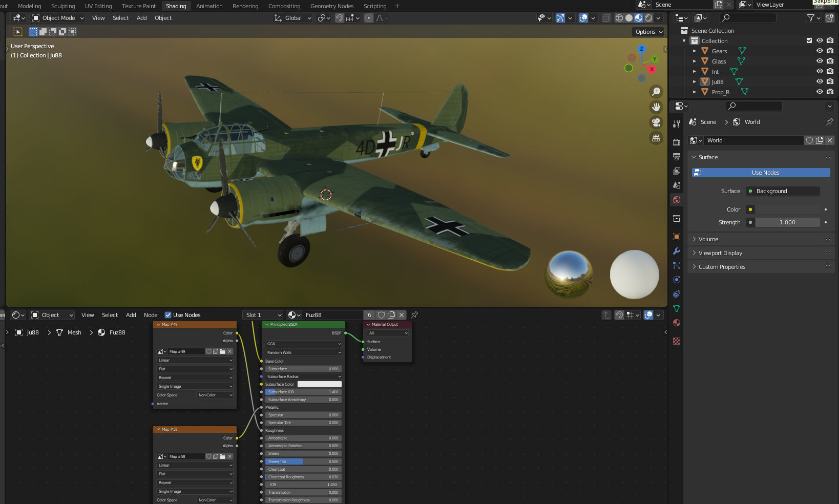Disable rendering of Gears object
839x504 pixels.
(830, 51)
